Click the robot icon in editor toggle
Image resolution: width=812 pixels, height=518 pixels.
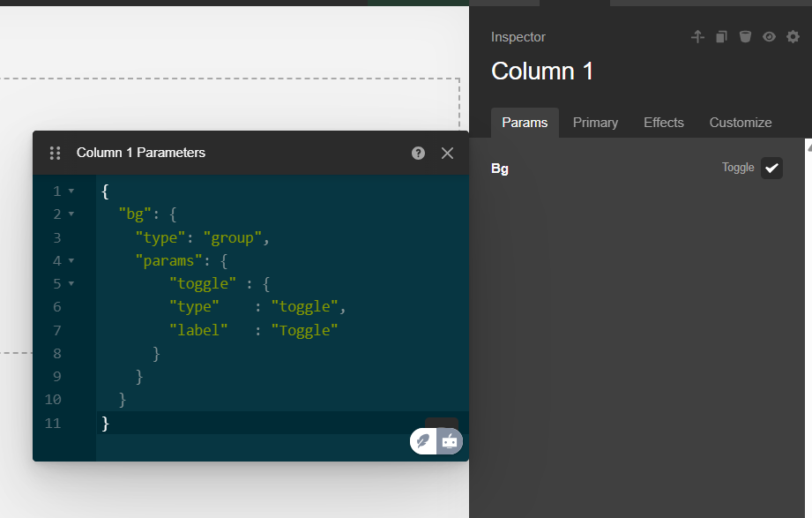pyautogui.click(x=450, y=441)
